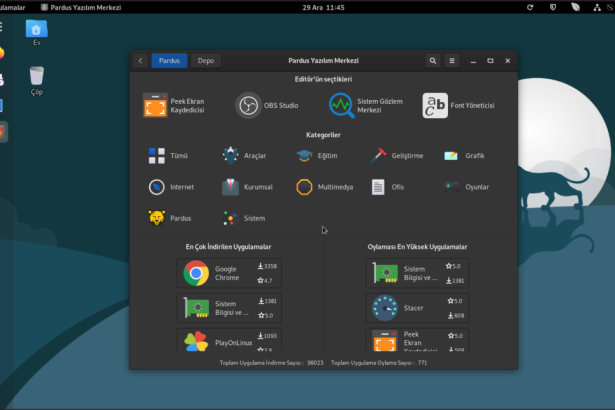Screen dimensions: 615x410
Task: Open the OBS Studio editor's pick
Action: [x=267, y=106]
